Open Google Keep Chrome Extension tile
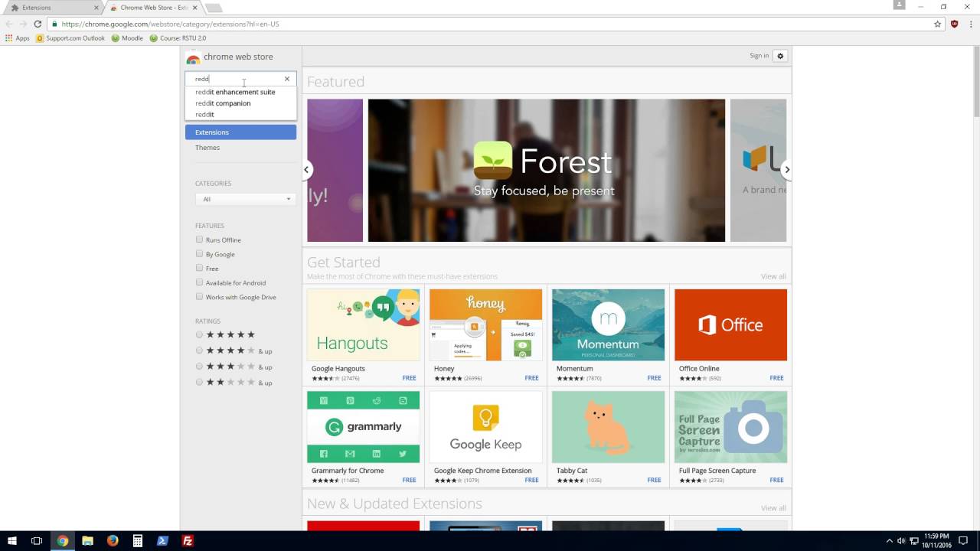 coord(485,438)
